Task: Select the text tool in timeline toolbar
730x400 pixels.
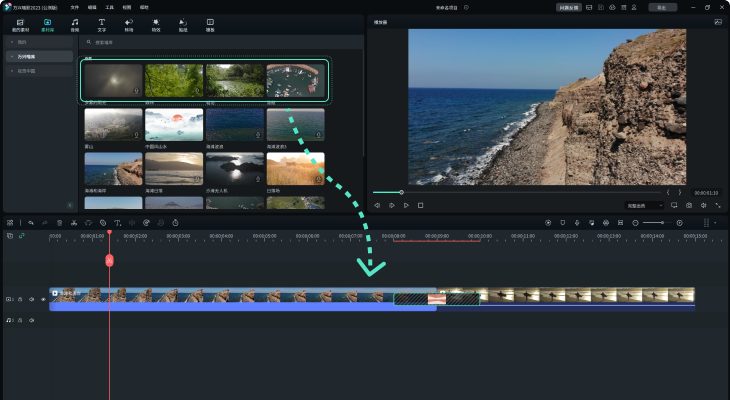Action: pos(117,222)
